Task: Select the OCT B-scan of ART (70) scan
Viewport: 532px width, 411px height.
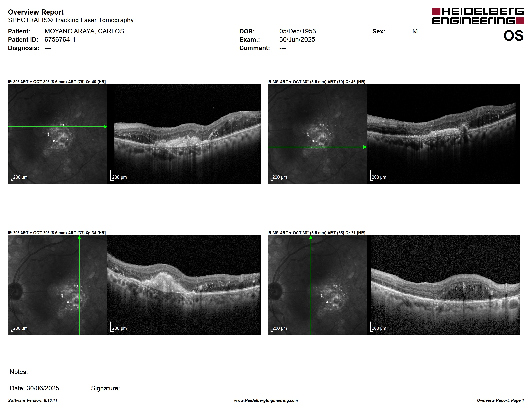Action: pyautogui.click(x=444, y=134)
